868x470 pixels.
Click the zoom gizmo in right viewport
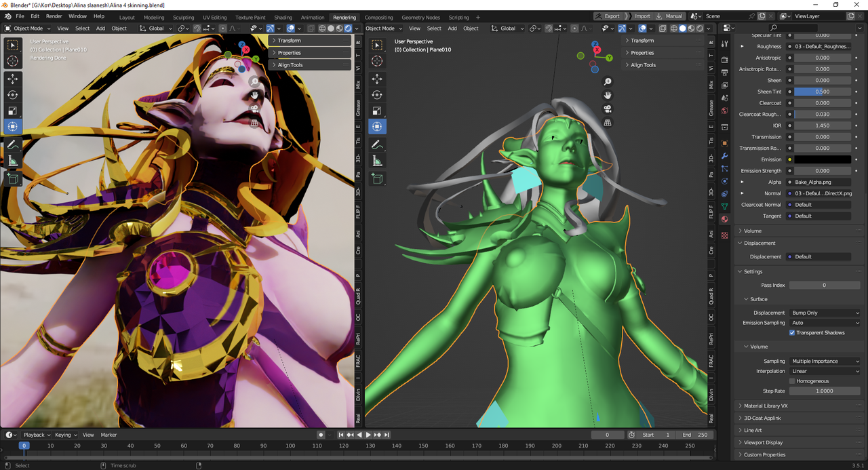coord(608,81)
